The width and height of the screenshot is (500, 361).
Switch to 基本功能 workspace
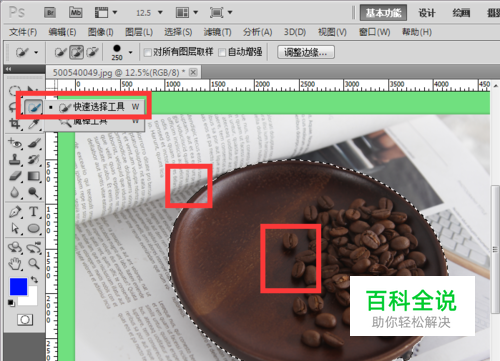tap(383, 13)
